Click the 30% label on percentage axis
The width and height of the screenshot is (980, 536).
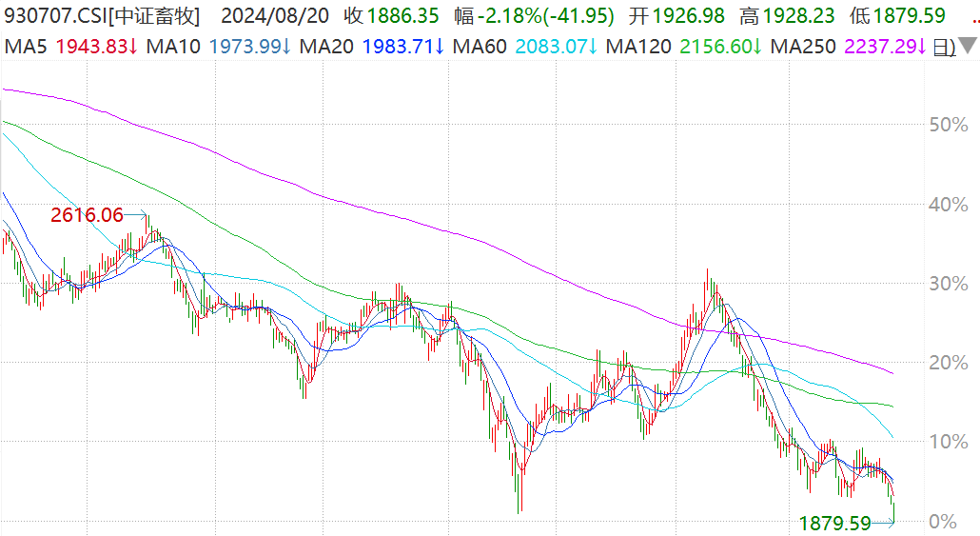pos(948,284)
